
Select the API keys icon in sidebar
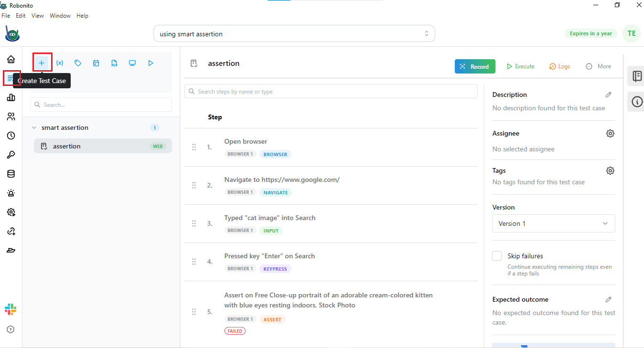[11, 155]
